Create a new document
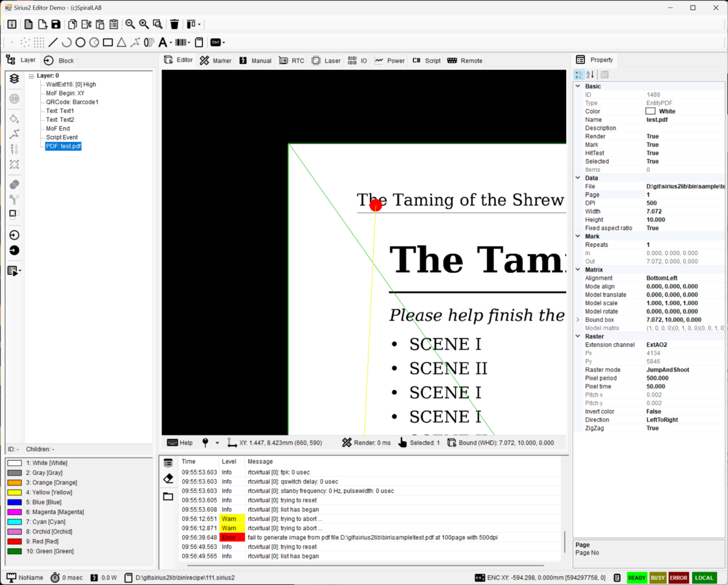728x585 pixels. (x=28, y=24)
